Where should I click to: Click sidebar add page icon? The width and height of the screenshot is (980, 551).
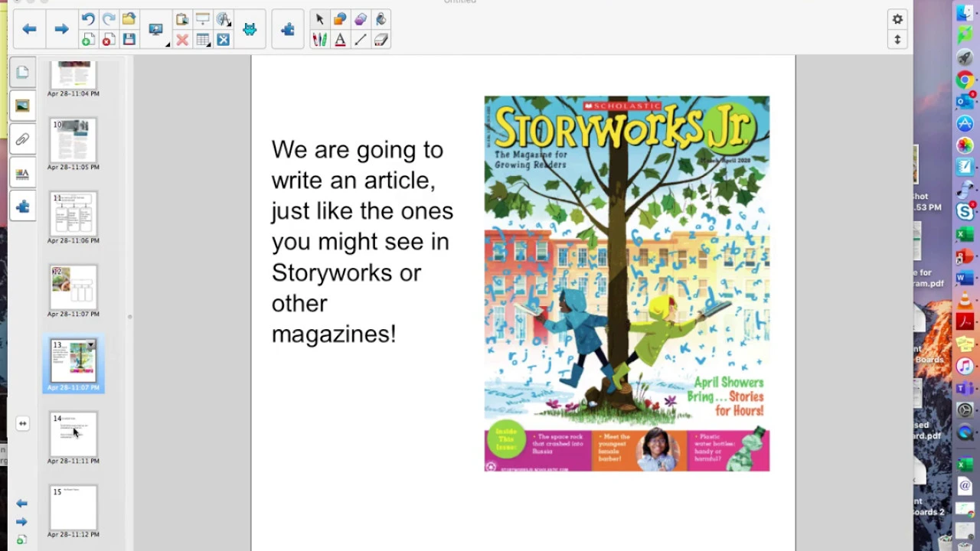click(21, 540)
